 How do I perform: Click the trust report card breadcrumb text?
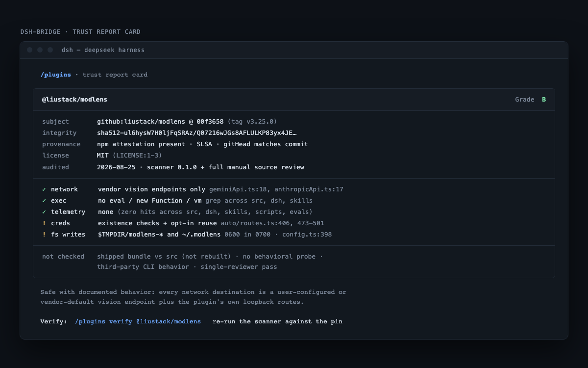(115, 75)
